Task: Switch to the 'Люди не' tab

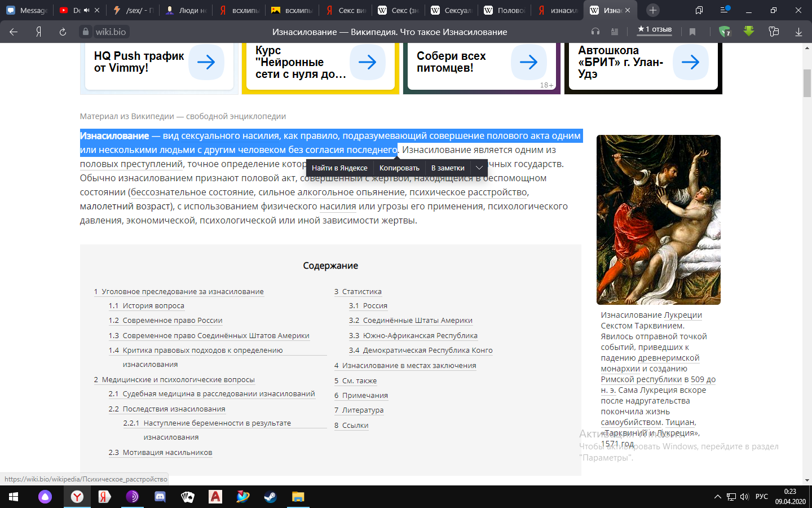Action: [x=186, y=10]
